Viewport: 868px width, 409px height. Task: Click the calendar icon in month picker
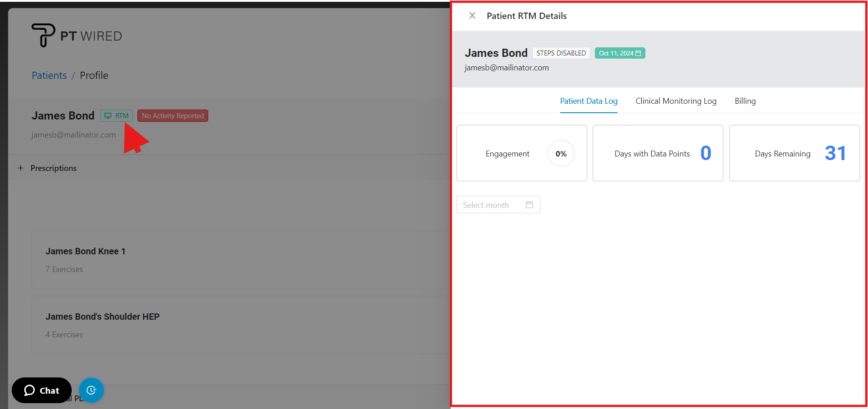click(529, 205)
